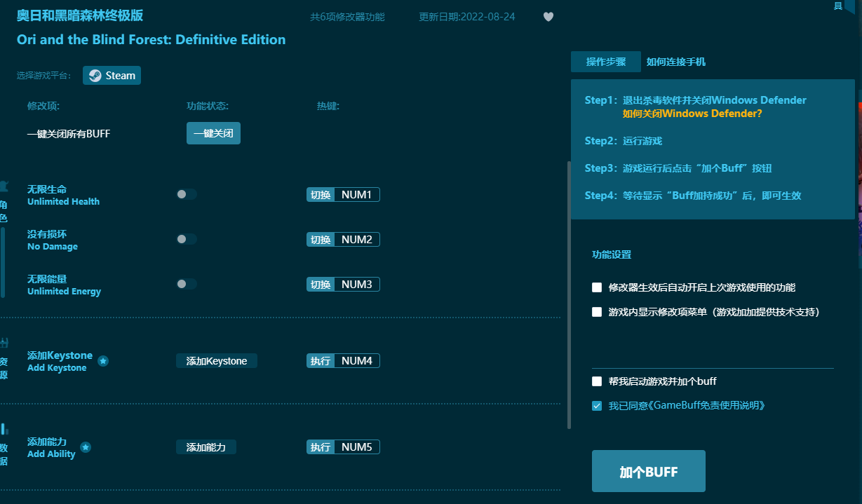
Task: Click the star badge beside Add Keystone
Action: 103,361
